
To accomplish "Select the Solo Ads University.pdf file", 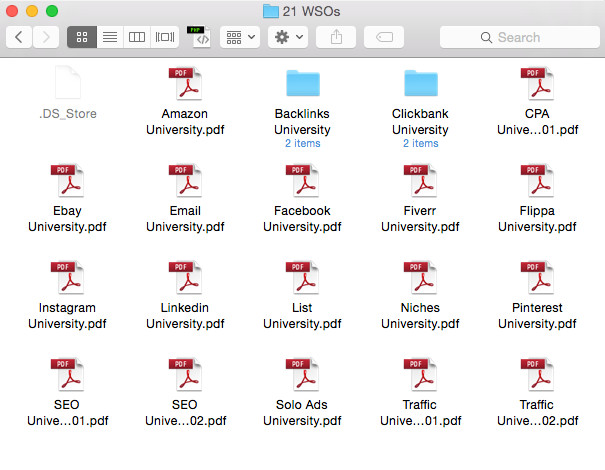I will [302, 376].
